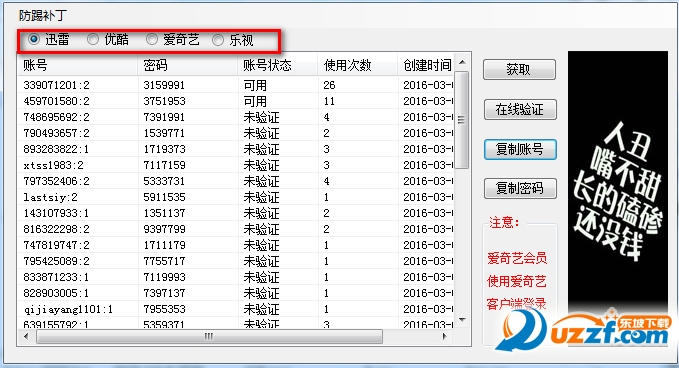Copy password with 复制密码 button

[x=520, y=188]
